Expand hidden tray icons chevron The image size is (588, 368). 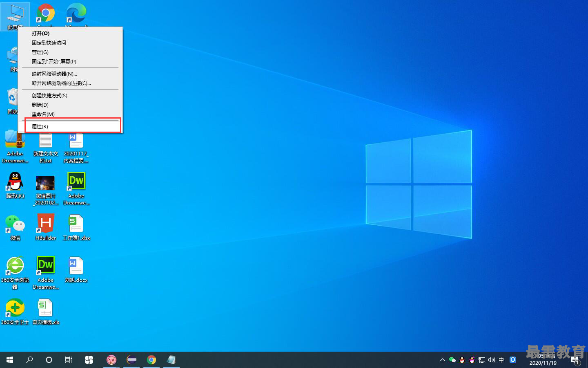tap(443, 360)
